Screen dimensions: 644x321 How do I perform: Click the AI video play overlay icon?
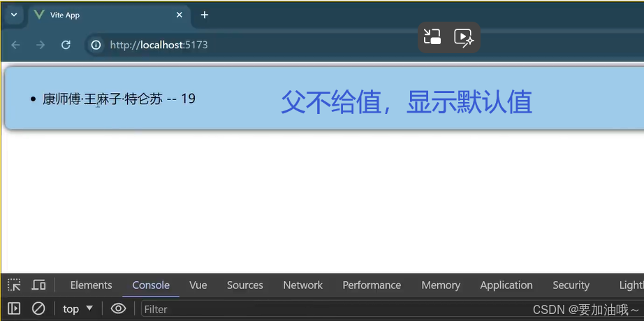[464, 37]
